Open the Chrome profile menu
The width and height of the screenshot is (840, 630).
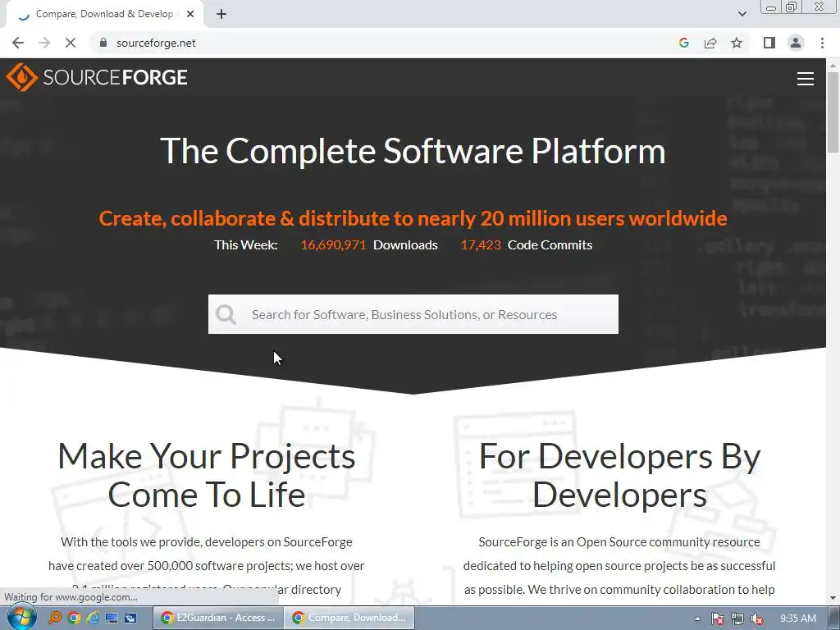pos(796,43)
